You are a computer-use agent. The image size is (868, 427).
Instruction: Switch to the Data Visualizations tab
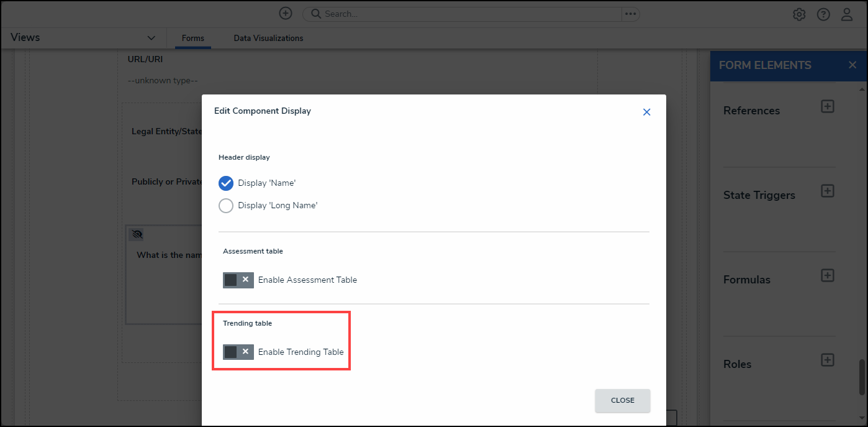(x=268, y=38)
